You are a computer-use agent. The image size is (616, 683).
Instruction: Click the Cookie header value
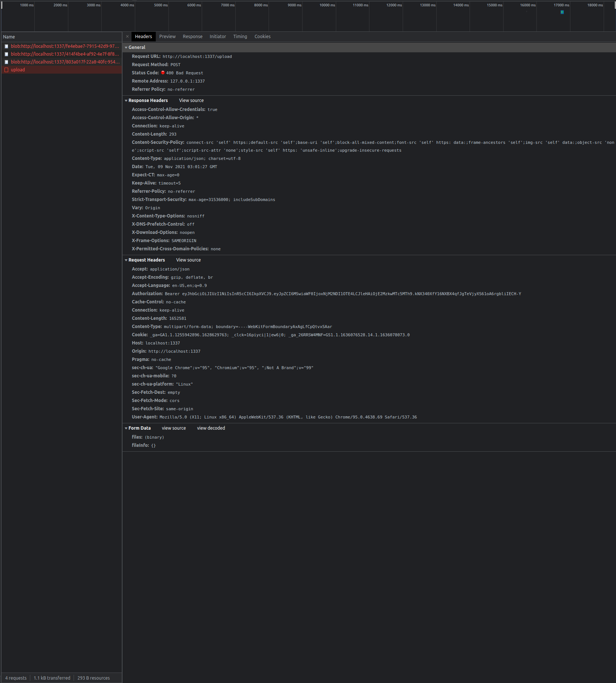[280, 335]
